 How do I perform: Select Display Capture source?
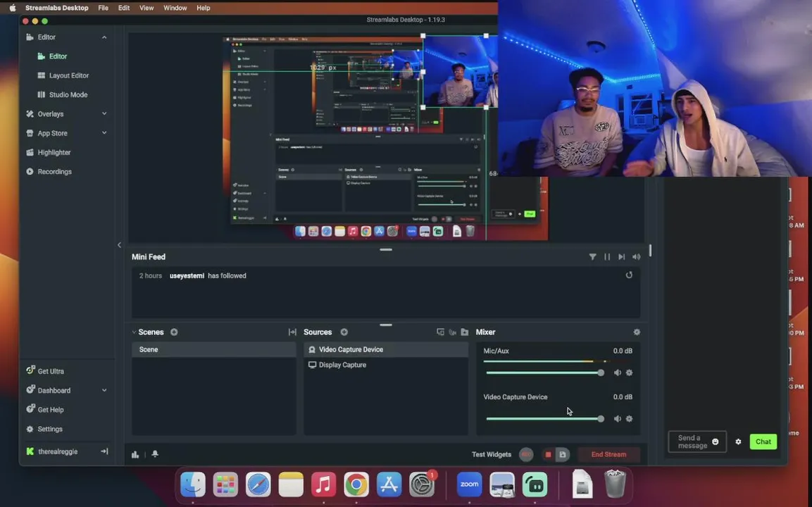(x=386, y=365)
